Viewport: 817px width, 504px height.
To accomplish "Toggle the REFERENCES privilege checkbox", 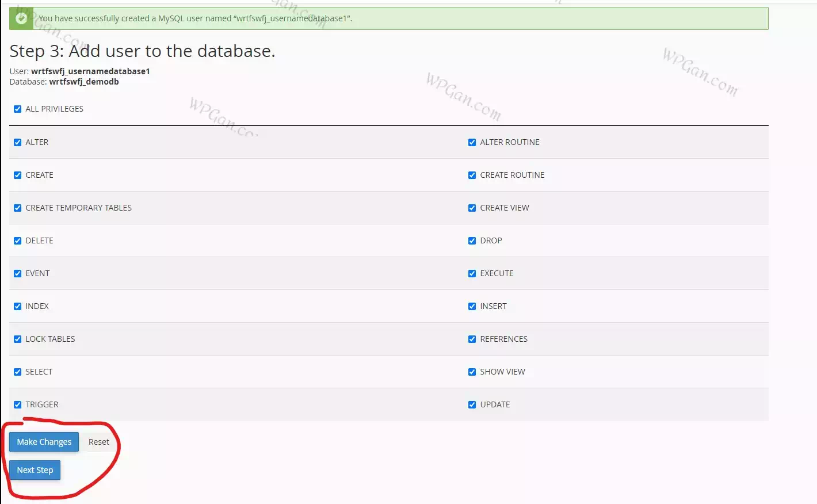I will coord(472,339).
